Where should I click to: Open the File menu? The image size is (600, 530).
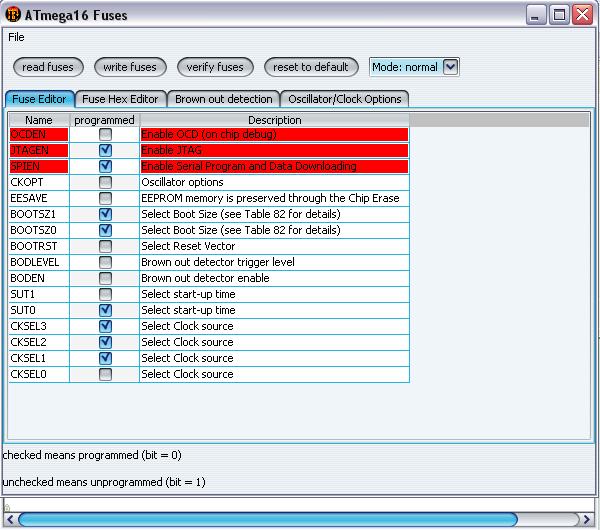point(16,37)
